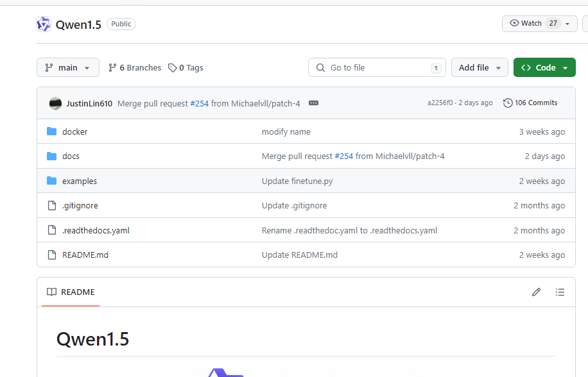Screen dimensions: 588x377
Task: Open the Add file dropdown
Action: 480,67
